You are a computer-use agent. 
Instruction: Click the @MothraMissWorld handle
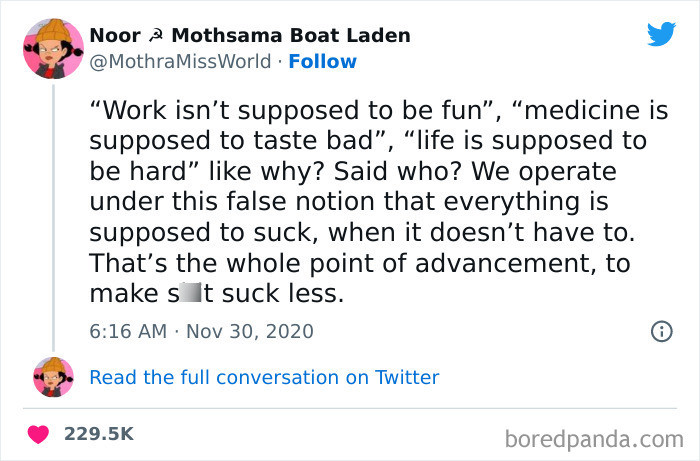pos(180,61)
